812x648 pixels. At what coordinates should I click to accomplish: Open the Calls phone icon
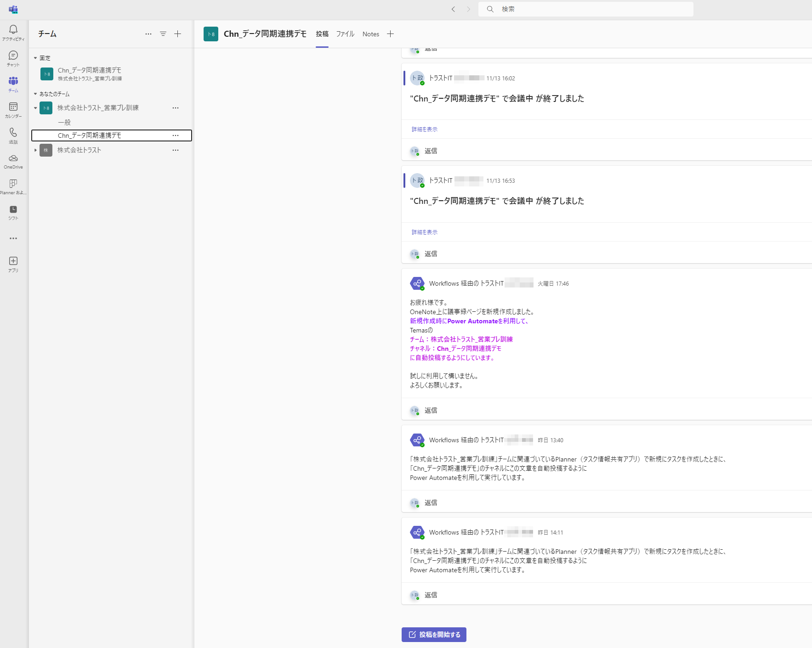coord(13,135)
